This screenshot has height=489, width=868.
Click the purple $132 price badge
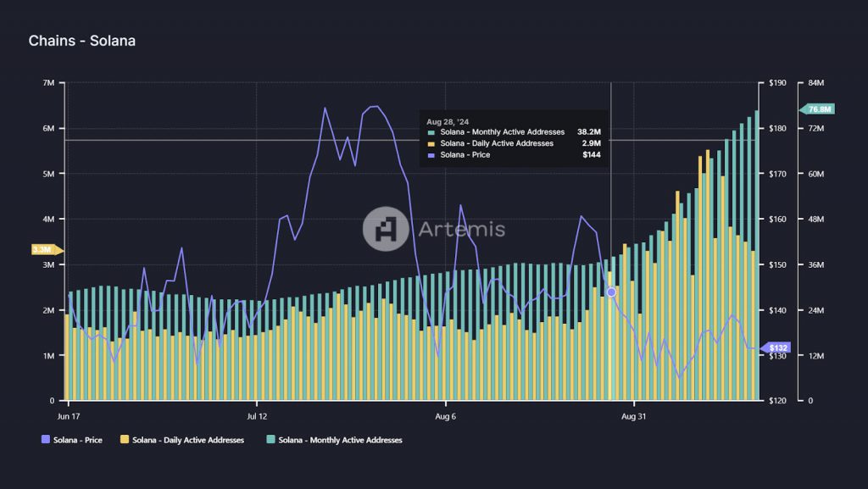click(x=777, y=348)
